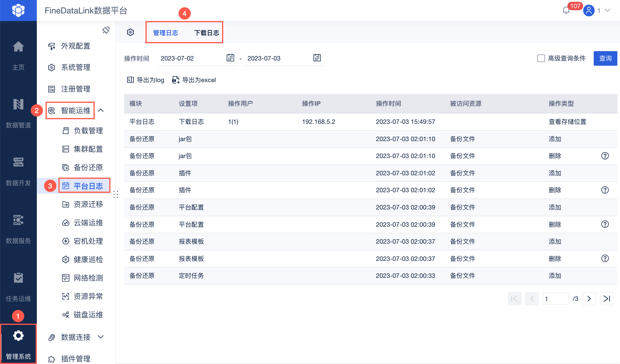Collapse the 智能运维 menu group
The width and height of the screenshot is (620, 364).
pos(101,110)
